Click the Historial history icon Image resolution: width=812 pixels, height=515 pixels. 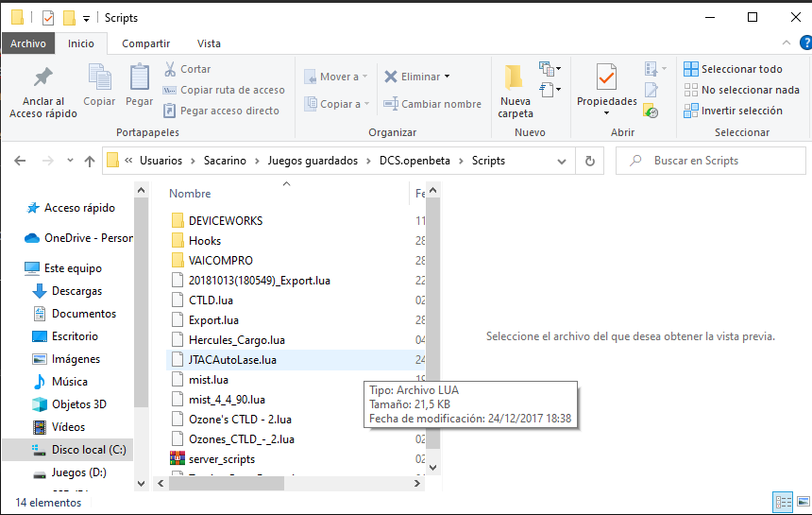[x=651, y=111]
